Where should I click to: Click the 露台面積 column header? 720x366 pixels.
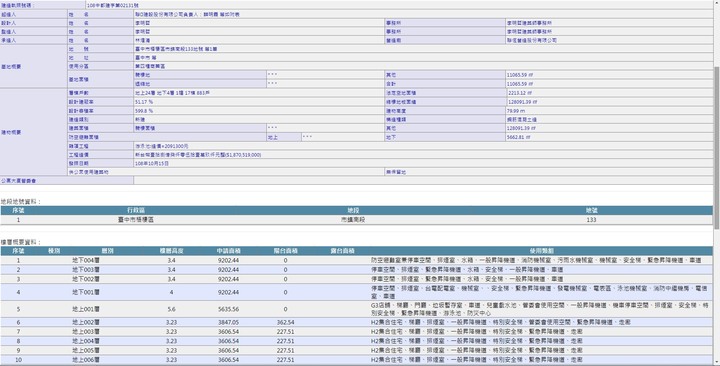pos(343,251)
